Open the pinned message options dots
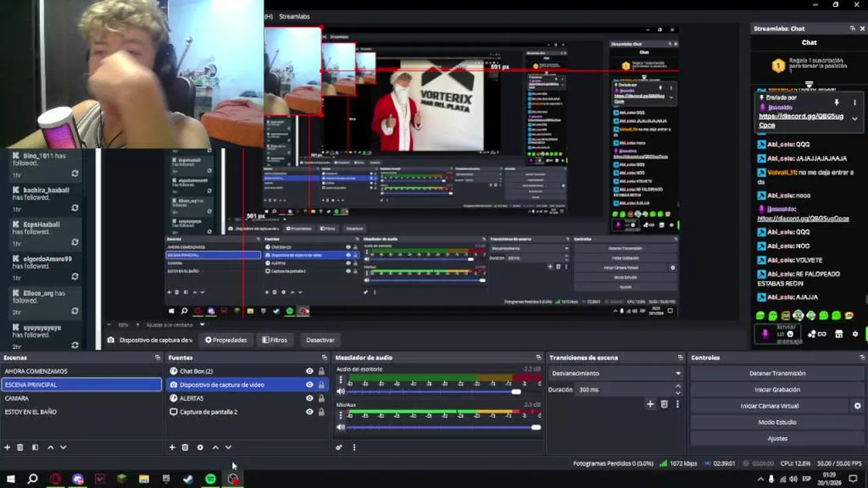Viewport: 868px width, 488px height. (854, 102)
